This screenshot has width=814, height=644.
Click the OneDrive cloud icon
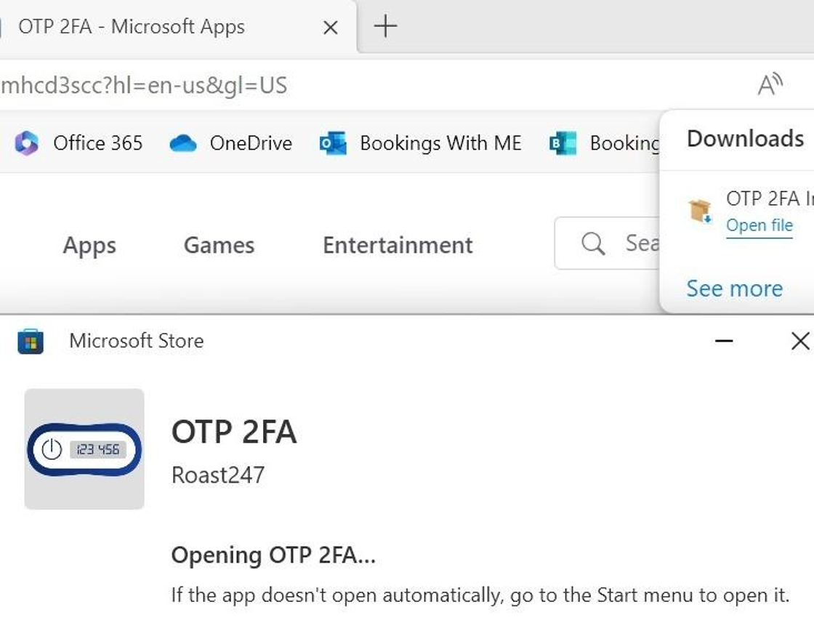pos(182,143)
